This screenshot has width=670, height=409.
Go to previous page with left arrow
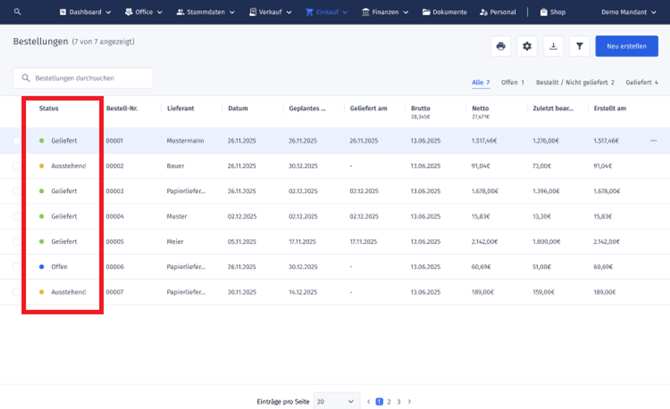(x=368, y=401)
